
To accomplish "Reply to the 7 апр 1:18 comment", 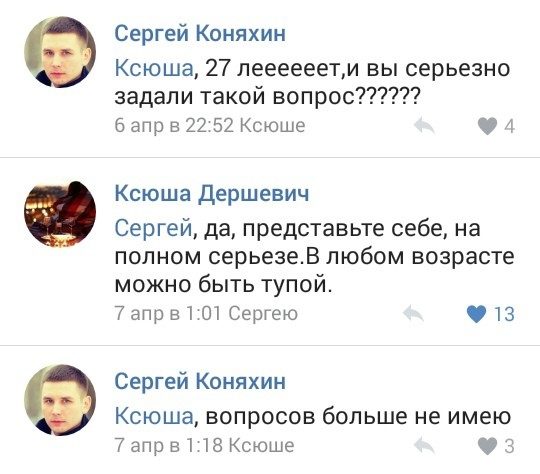I will (424, 445).
